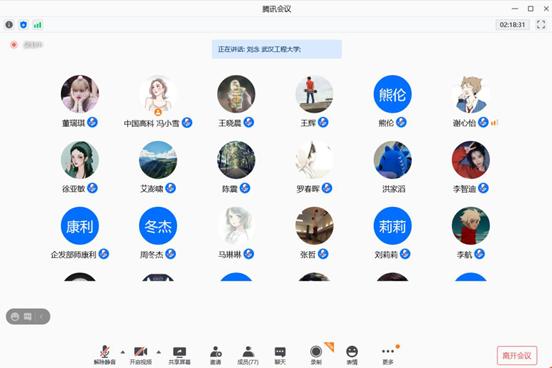Click the meeting timer 02:18:31
Screen dimensions: 552x368
point(512,25)
